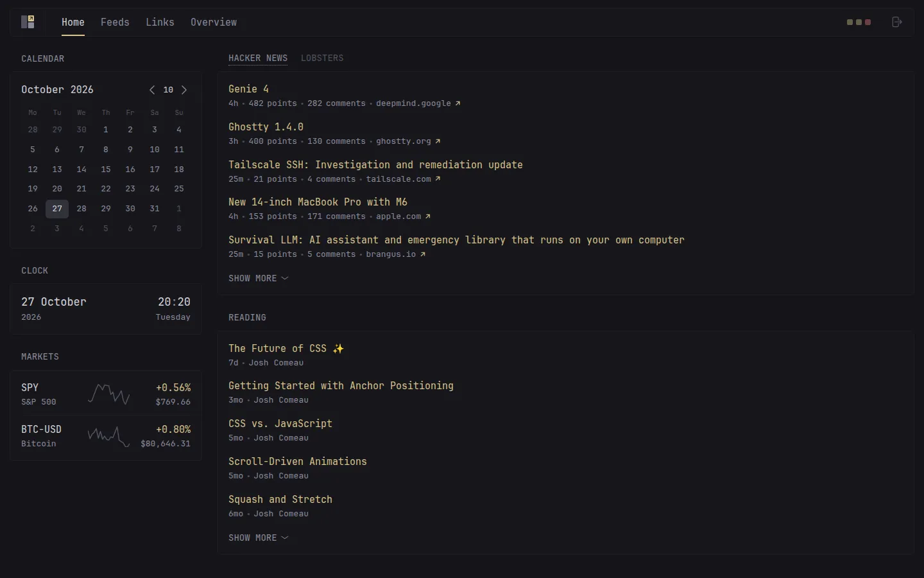The width and height of the screenshot is (924, 578).
Task: Read the "Scroll-Driven Animations" article
Action: pyautogui.click(x=298, y=462)
